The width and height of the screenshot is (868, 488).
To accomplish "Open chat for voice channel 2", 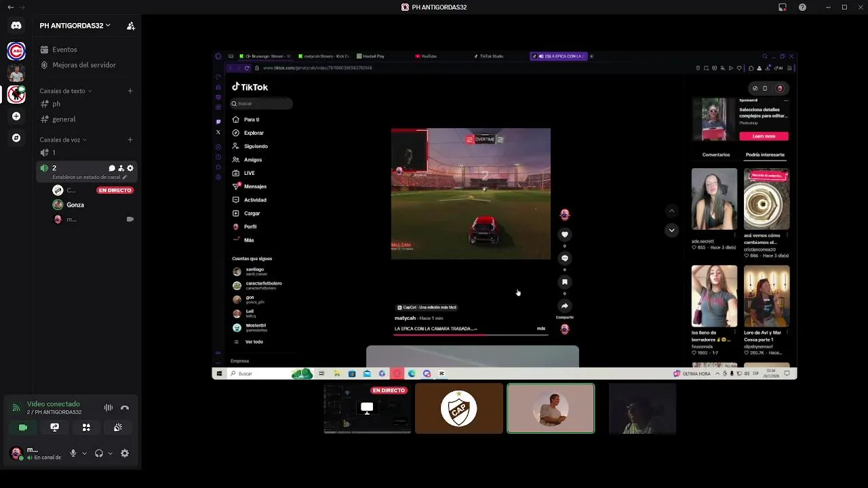I will point(112,168).
